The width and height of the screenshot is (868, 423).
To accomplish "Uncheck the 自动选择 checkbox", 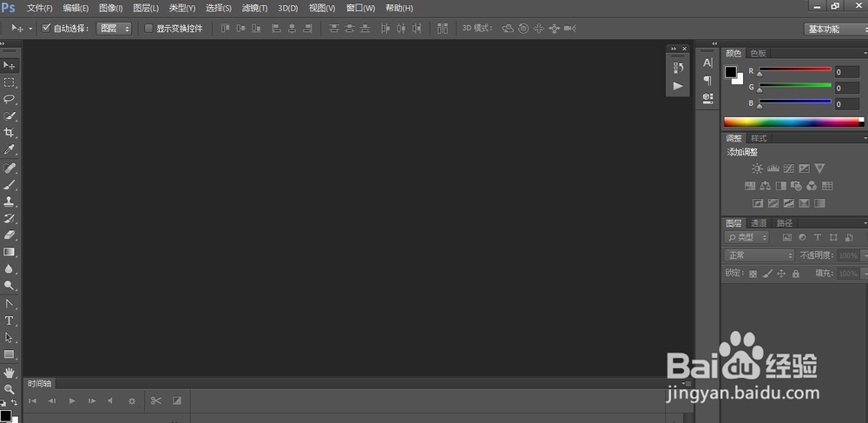I will coord(47,29).
